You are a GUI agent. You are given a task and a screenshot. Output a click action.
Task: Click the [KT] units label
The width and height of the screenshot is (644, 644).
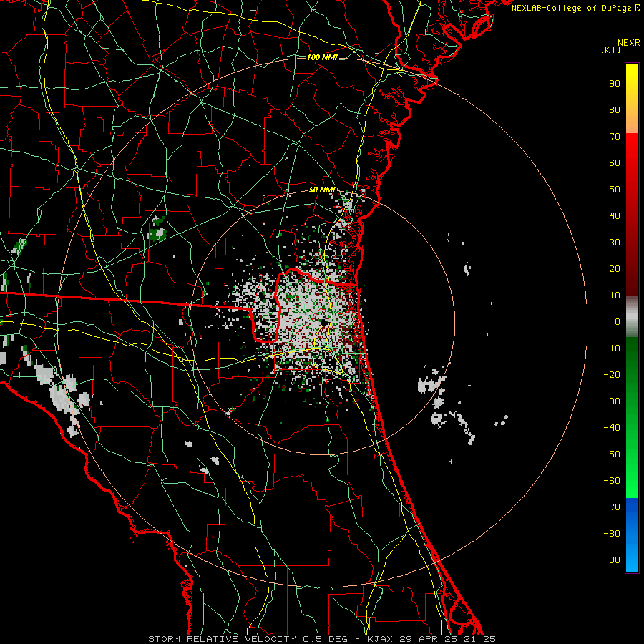click(611, 49)
